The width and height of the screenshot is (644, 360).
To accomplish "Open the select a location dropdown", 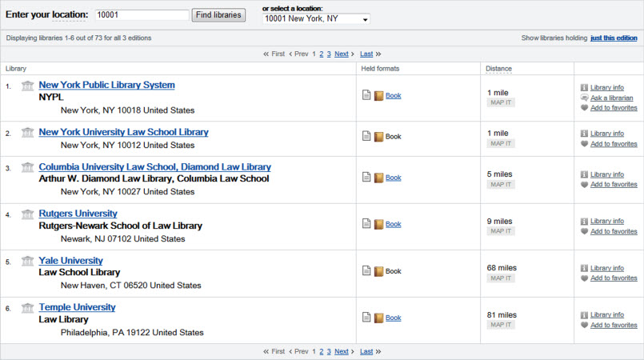I will pyautogui.click(x=316, y=19).
